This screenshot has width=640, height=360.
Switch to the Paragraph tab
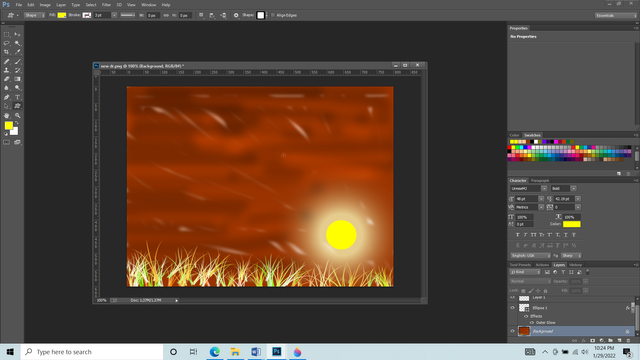[x=540, y=180]
